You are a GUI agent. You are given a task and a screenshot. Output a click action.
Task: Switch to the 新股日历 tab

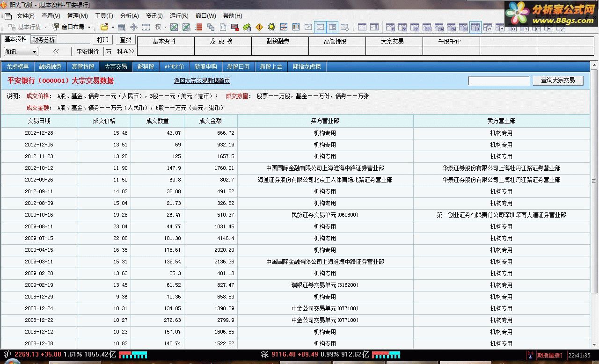tap(239, 66)
